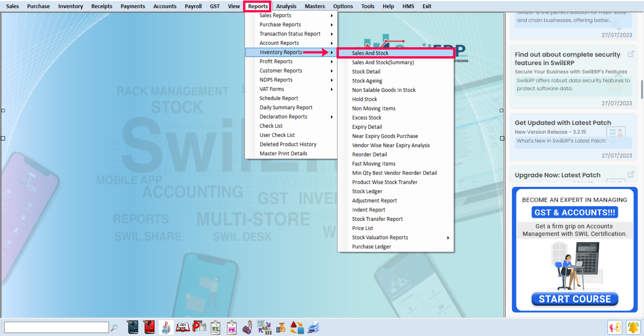Screen dimensions: 644x336
Task: Click the file cabinet 'P' icon
Action: [x=166, y=327]
